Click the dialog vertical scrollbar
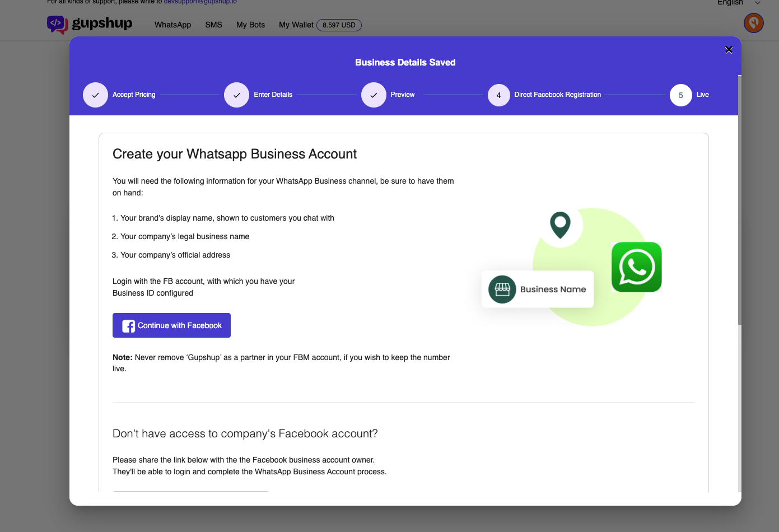Viewport: 779px width, 532px height. click(x=740, y=200)
